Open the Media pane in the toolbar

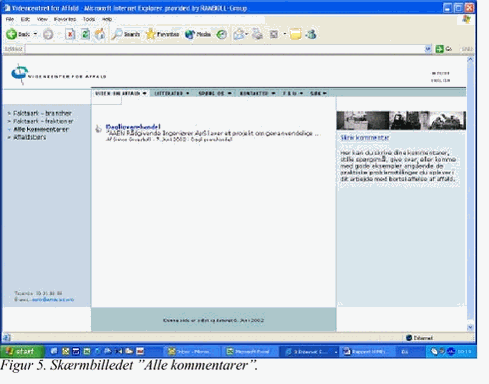click(198, 34)
